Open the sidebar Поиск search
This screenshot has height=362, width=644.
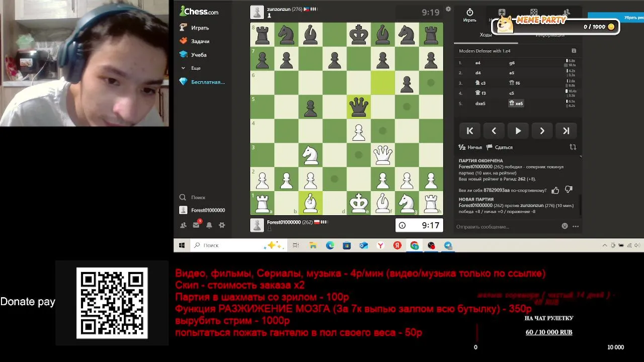pyautogui.click(x=193, y=198)
